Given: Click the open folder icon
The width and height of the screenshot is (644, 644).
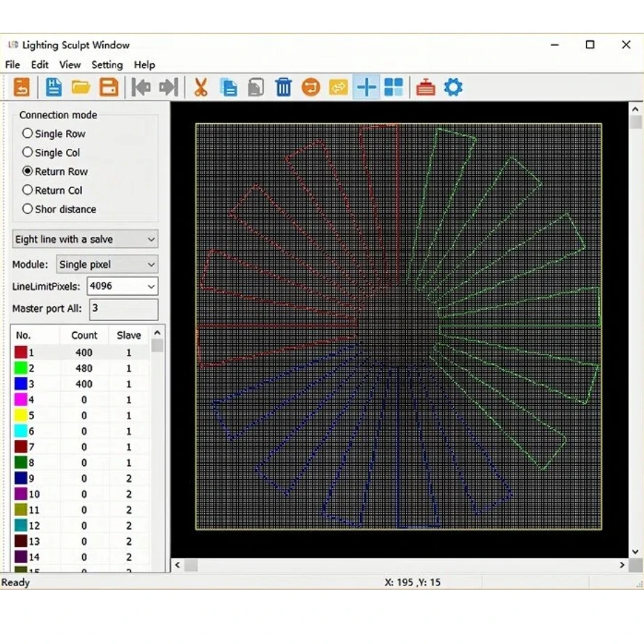Looking at the screenshot, I should [81, 88].
